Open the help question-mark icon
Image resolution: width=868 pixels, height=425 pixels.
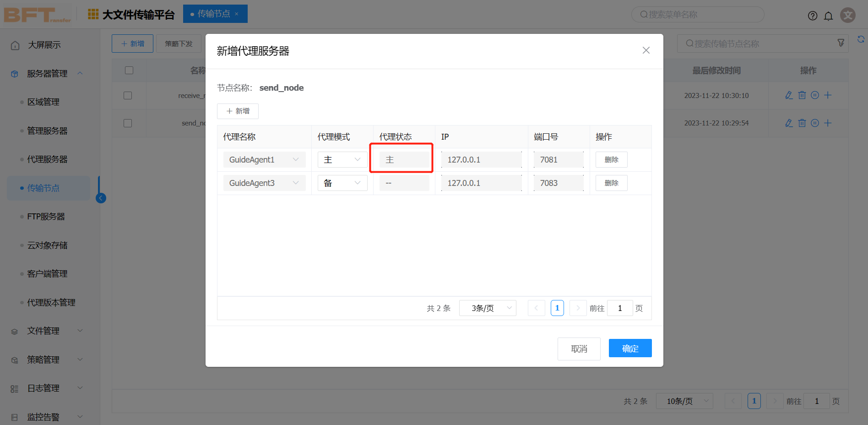point(813,16)
